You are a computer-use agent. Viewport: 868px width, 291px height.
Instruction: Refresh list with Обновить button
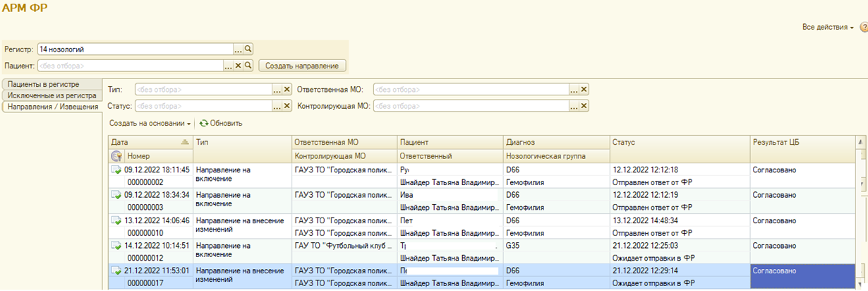221,123
